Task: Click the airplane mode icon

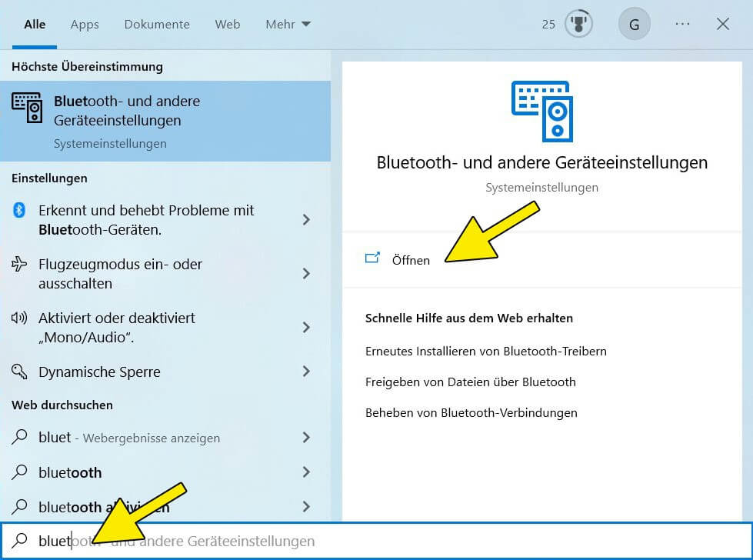Action: [x=18, y=264]
